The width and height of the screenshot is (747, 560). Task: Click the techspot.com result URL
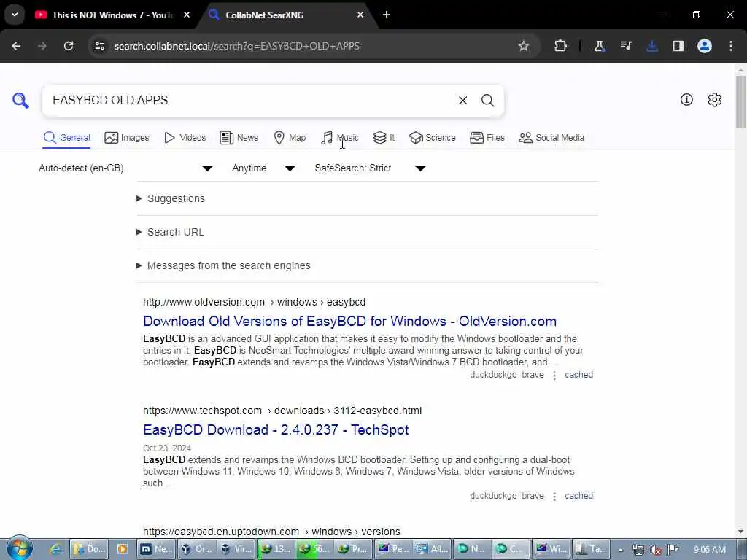click(282, 411)
